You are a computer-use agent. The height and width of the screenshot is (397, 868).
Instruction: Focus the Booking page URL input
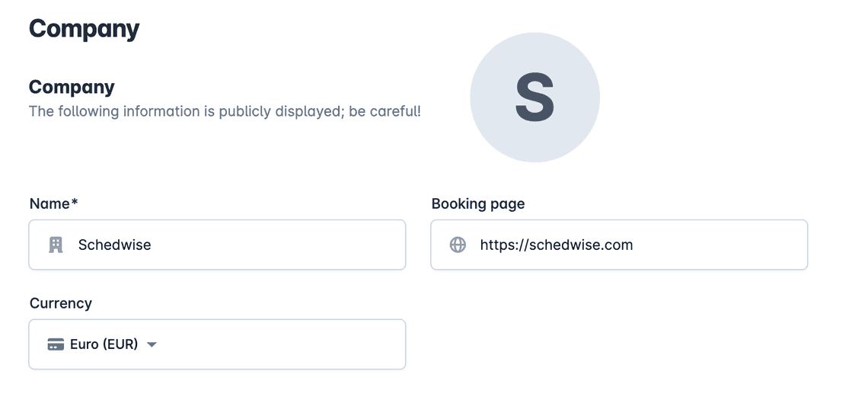(x=619, y=245)
